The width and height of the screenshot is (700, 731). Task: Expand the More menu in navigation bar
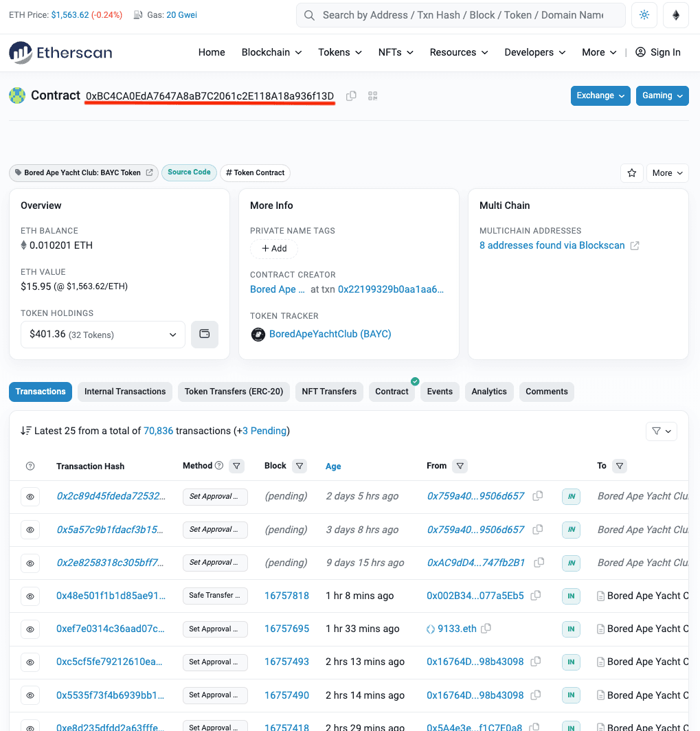599,52
